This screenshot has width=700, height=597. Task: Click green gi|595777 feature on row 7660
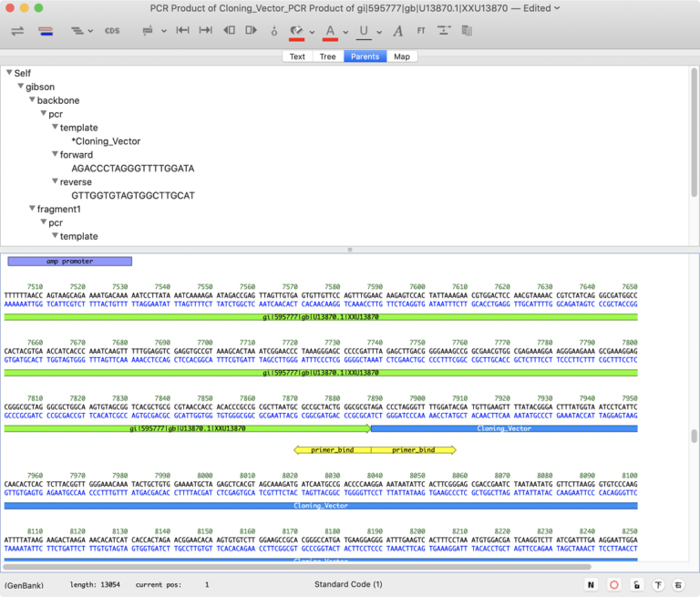[321, 373]
